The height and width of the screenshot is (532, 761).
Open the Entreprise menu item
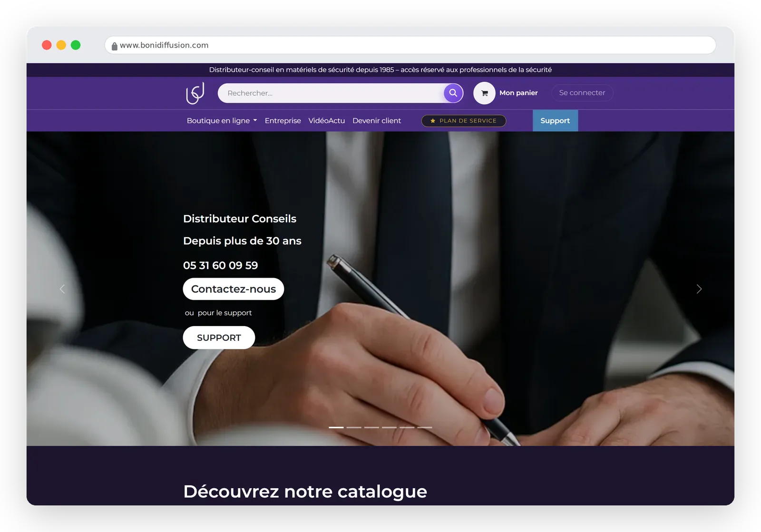283,121
